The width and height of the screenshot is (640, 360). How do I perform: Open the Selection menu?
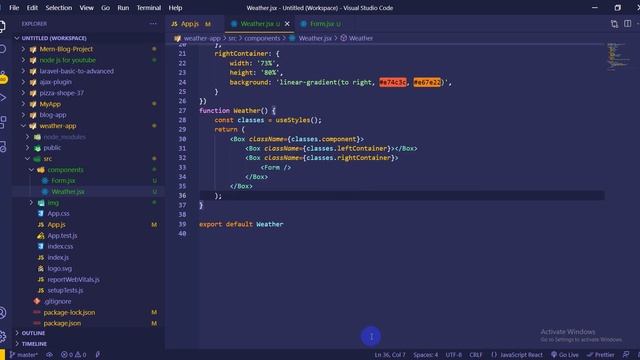(58, 8)
